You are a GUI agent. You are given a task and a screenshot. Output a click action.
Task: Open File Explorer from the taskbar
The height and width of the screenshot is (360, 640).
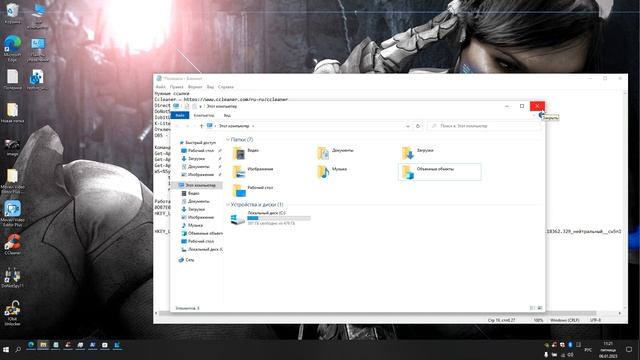pos(43,346)
